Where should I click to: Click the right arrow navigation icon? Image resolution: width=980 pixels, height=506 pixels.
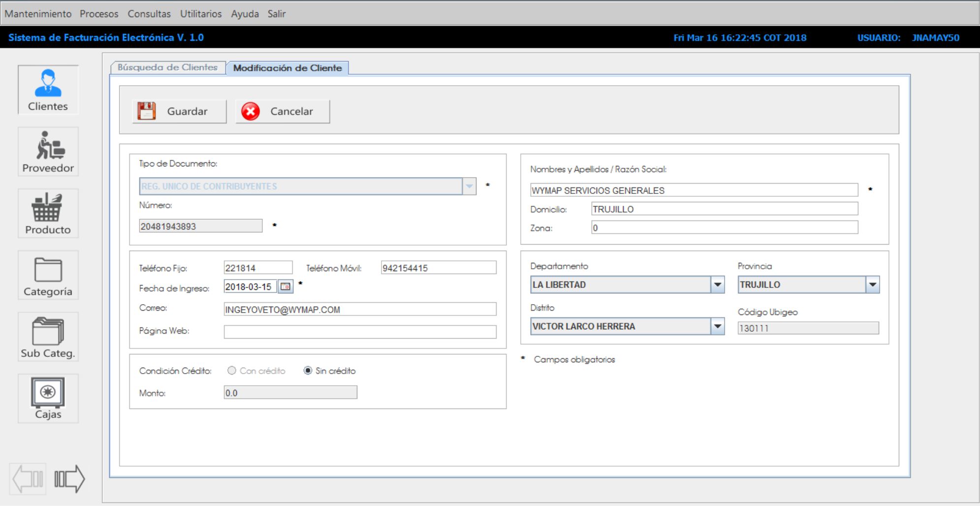[x=69, y=478]
